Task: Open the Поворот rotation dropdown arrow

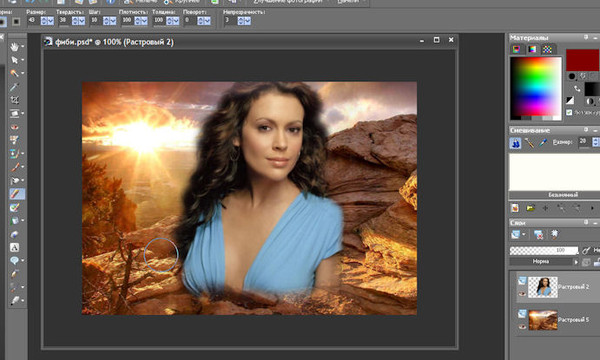Action: 207,21
